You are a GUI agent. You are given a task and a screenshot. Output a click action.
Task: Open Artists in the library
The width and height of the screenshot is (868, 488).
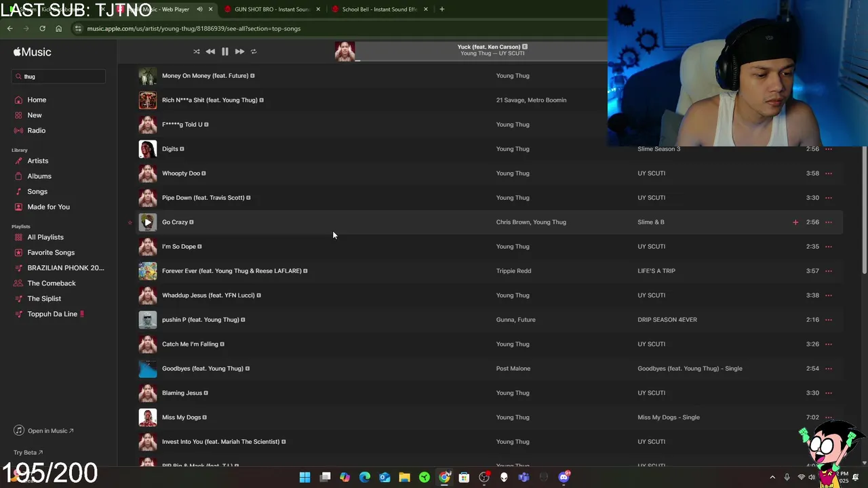(x=38, y=161)
